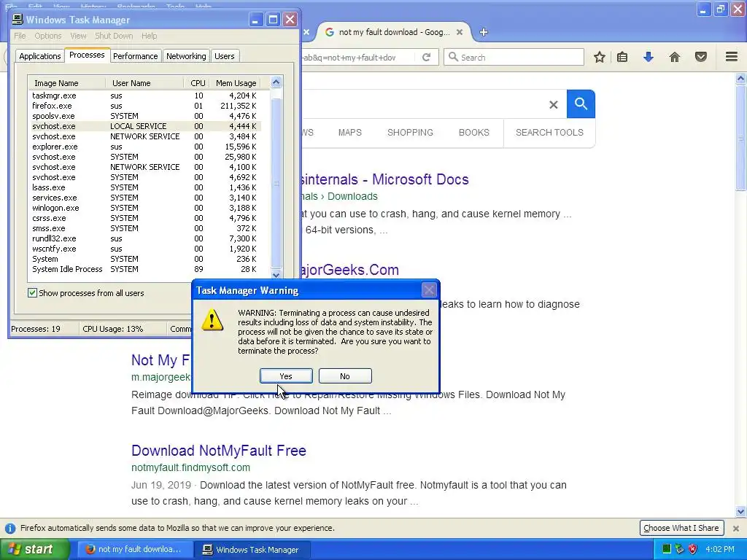Open the Networking tab
Image resolution: width=747 pixels, height=560 pixels.
pyautogui.click(x=186, y=55)
